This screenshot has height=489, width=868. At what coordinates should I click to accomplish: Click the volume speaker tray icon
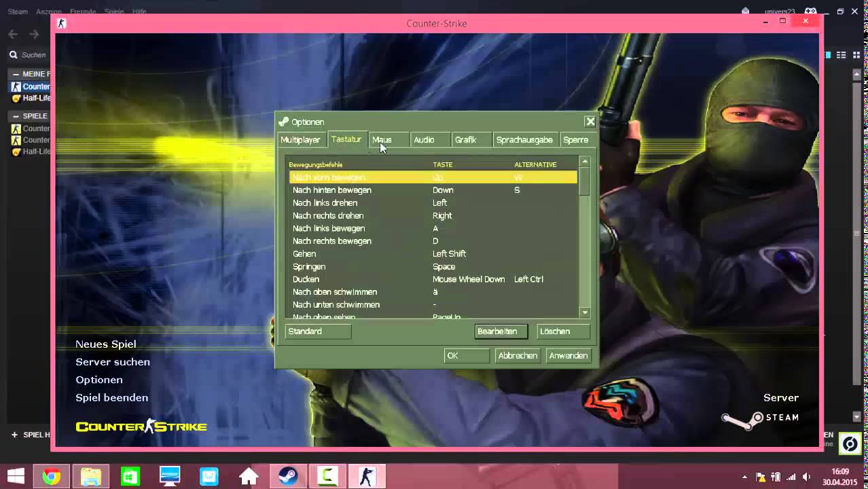[806, 477]
